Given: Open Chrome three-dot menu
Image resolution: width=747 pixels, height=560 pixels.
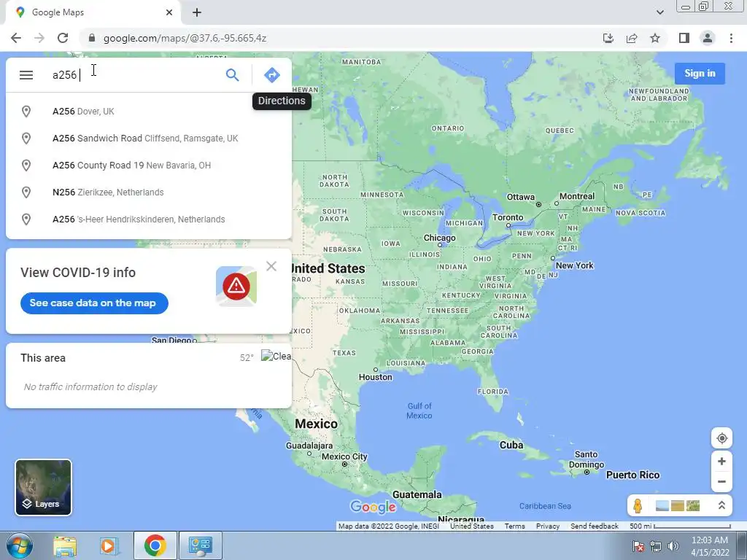Looking at the screenshot, I should click(731, 38).
